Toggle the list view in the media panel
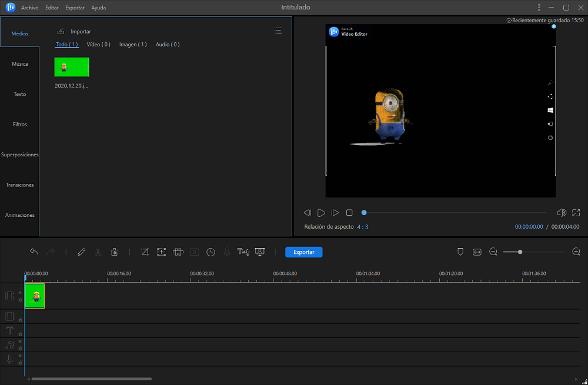Screen dimensions: 588x385 click(x=278, y=31)
